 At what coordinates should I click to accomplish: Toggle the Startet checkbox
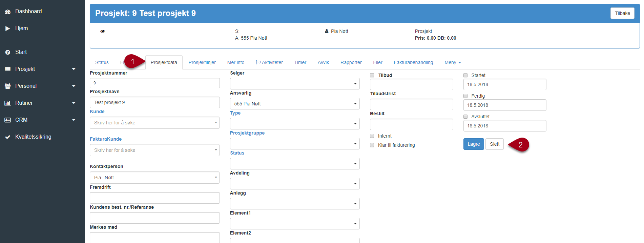465,75
